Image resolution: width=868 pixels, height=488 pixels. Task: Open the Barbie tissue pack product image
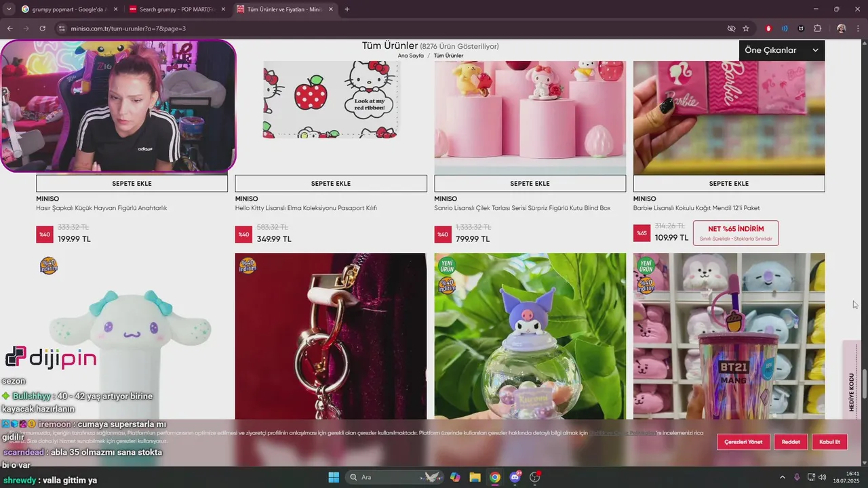(x=729, y=117)
